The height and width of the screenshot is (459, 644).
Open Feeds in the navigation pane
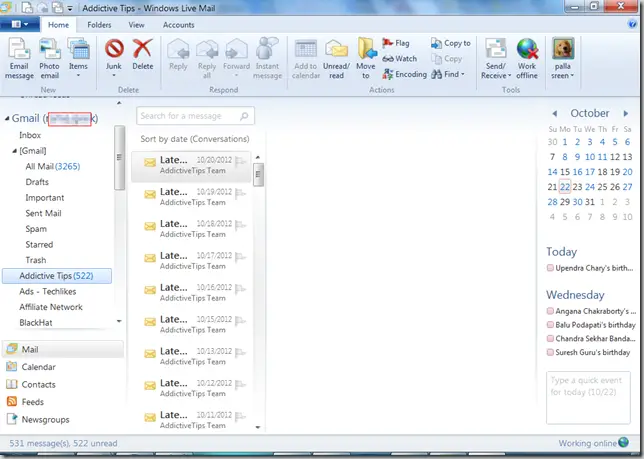[33, 402]
